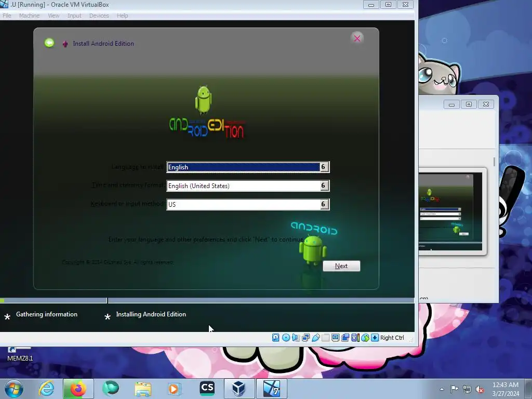
Task: Minimize the background VirtualBox Manager window
Action: tap(451, 104)
